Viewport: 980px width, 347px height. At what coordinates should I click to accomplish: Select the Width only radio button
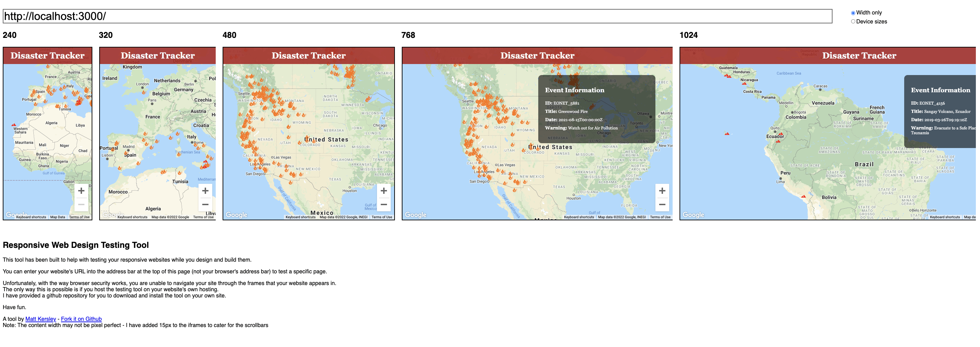pos(853,13)
